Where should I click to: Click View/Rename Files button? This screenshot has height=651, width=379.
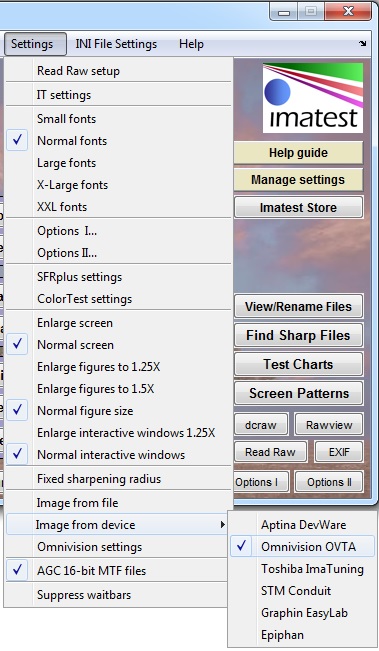pos(298,306)
